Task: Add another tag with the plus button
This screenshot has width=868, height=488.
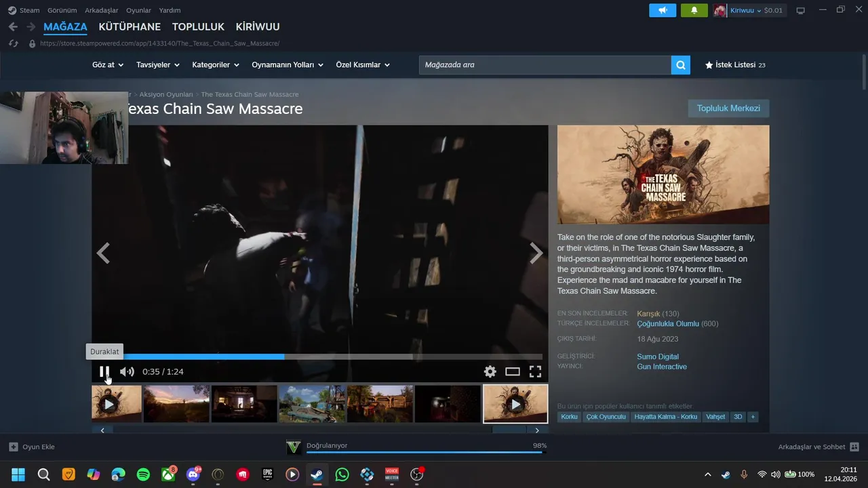Action: tap(753, 417)
